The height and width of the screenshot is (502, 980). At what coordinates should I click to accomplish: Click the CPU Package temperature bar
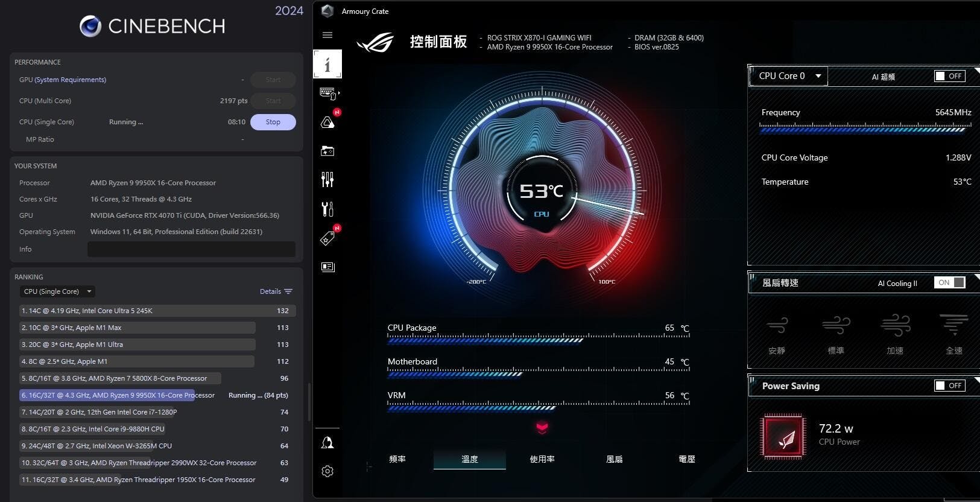[x=538, y=340]
